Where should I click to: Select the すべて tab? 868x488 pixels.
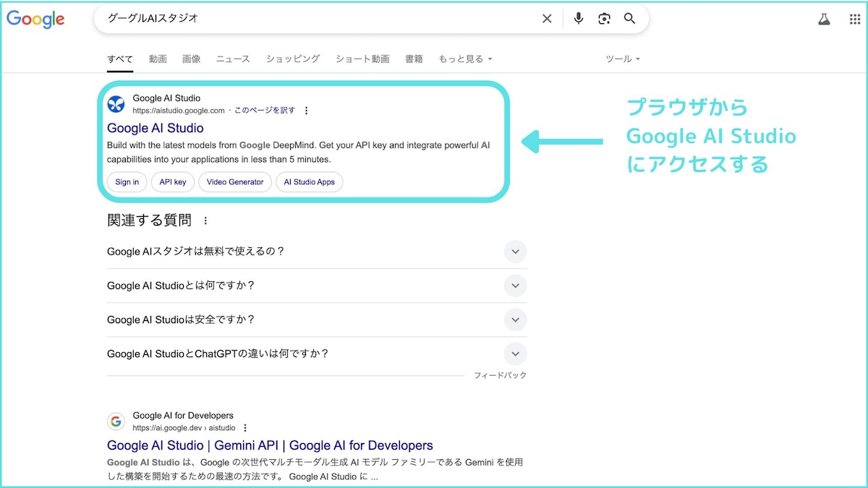(x=120, y=59)
